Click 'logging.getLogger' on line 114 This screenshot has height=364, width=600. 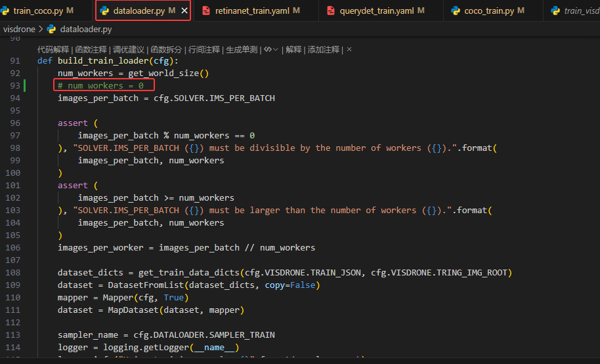(146, 348)
